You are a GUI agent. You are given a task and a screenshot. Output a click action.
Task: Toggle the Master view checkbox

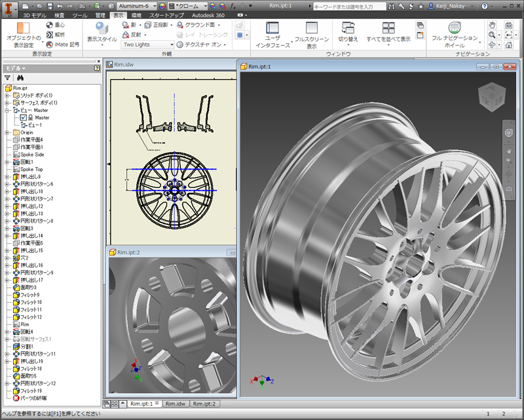[x=23, y=117]
